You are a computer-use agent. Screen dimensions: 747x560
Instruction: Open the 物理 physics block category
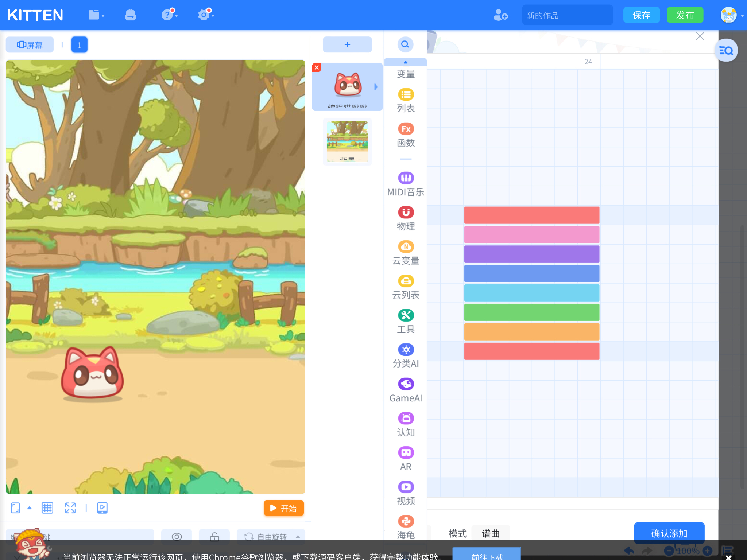406,219
